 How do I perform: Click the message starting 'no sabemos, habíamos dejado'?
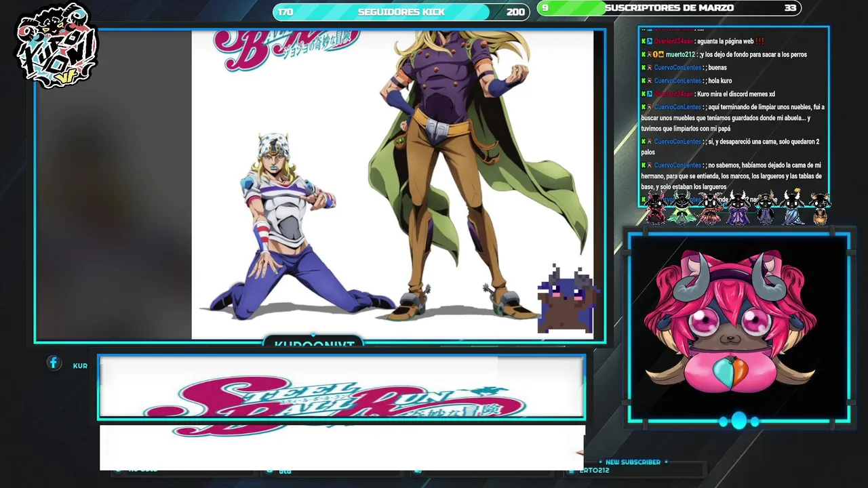coord(731,176)
